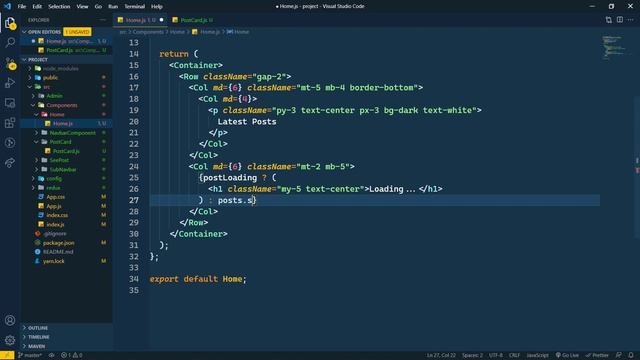Open the Search view in activity bar
640x360 pixels.
coord(10,42)
